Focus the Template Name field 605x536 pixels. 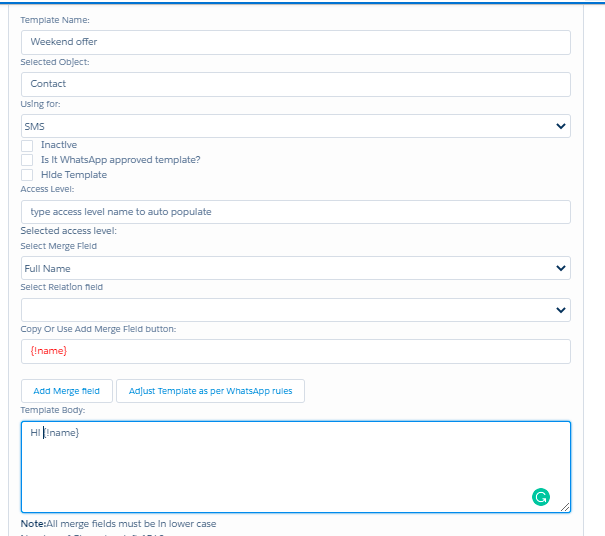tap(296, 42)
